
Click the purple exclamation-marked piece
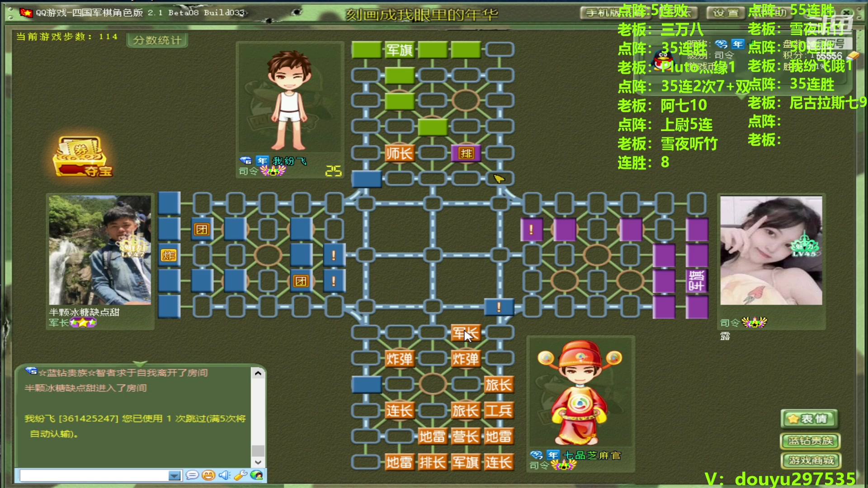532,230
